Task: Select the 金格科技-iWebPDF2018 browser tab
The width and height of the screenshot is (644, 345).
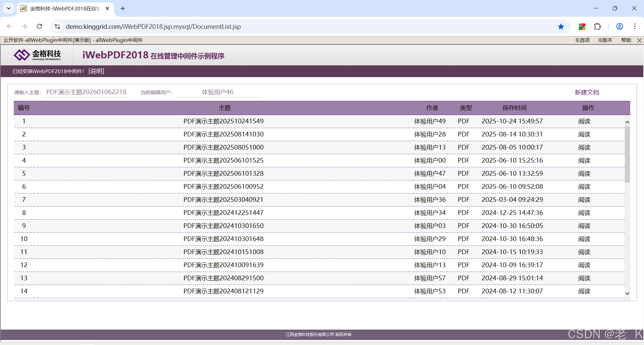Action: coord(65,8)
